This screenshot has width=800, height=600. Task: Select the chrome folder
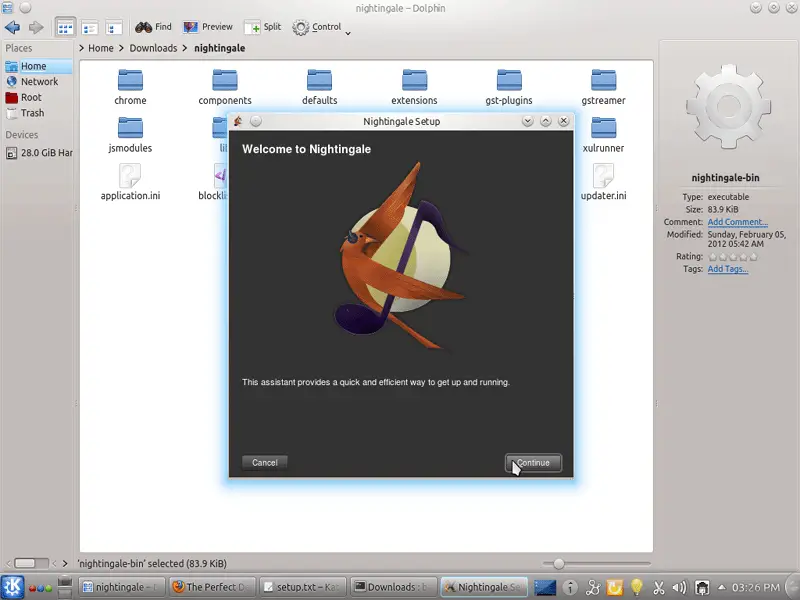pos(130,87)
